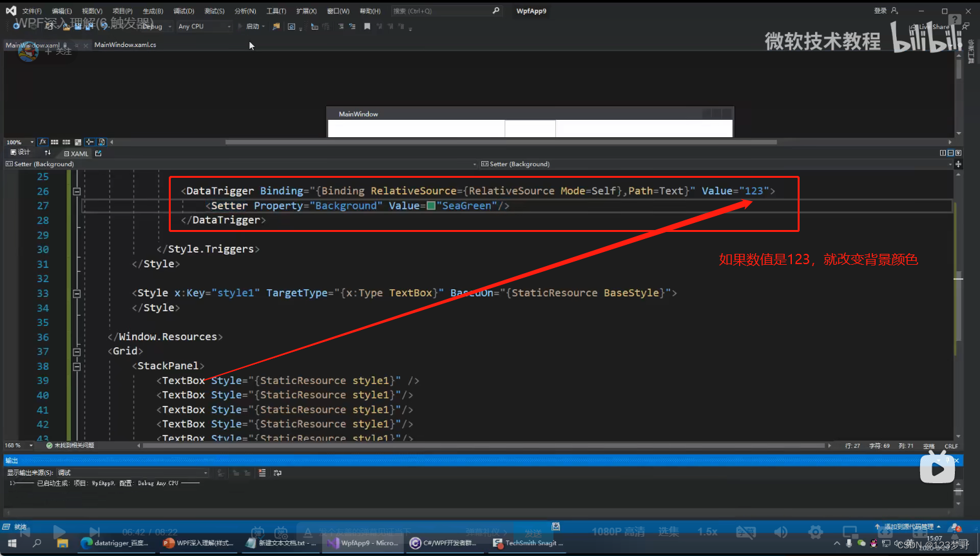This screenshot has width=980, height=556.
Task: Swap design and XAML panes
Action: (x=48, y=153)
